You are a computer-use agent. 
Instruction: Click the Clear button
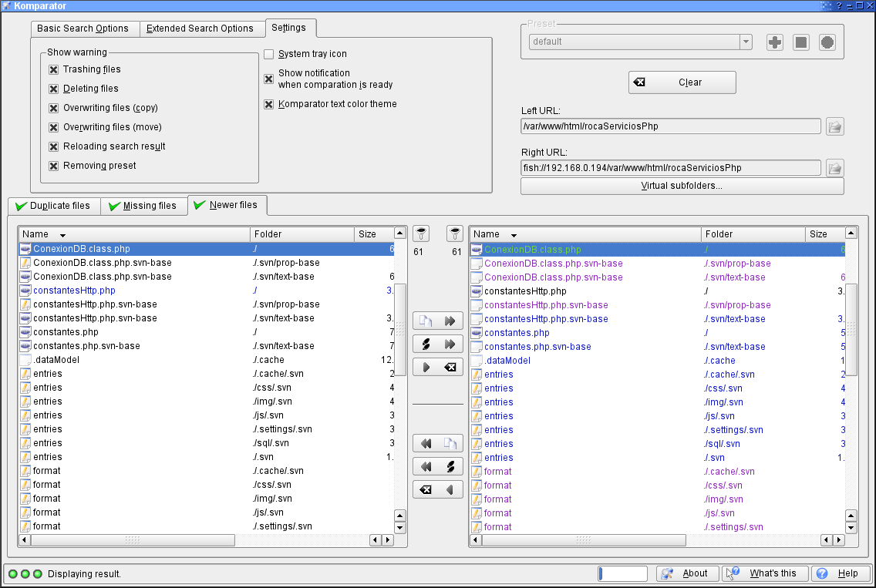[682, 82]
